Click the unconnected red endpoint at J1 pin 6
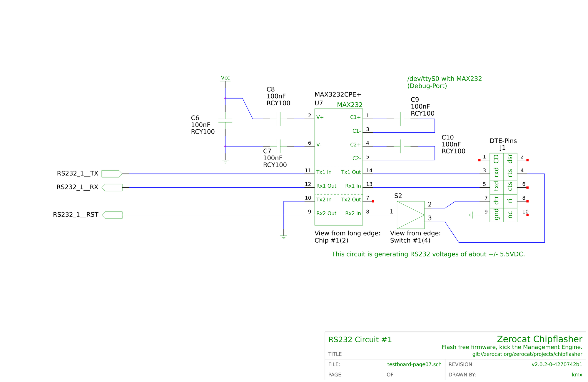Screen dimensions: 588x382 point(527,188)
